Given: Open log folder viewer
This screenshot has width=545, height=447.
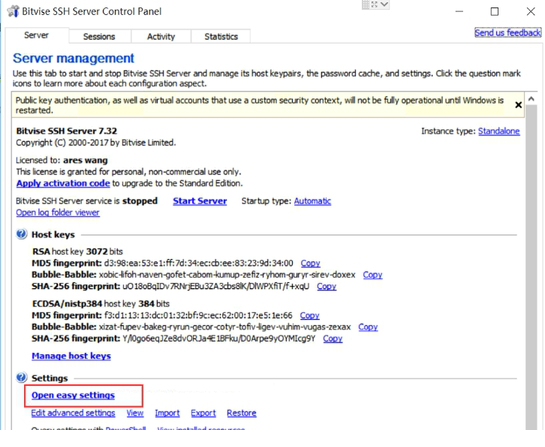Looking at the screenshot, I should 58,212.
